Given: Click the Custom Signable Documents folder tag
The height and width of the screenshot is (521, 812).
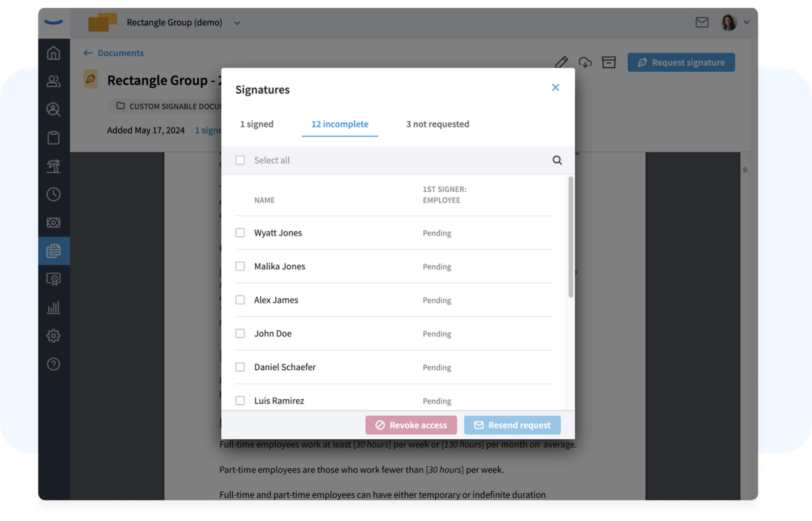Looking at the screenshot, I should pyautogui.click(x=165, y=106).
